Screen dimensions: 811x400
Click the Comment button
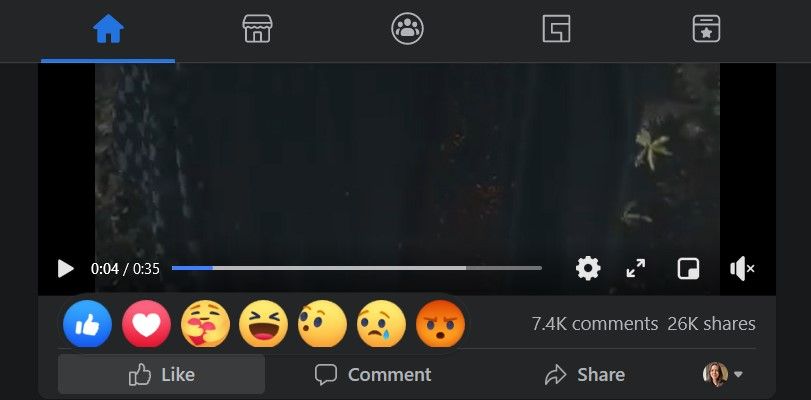[x=373, y=374]
